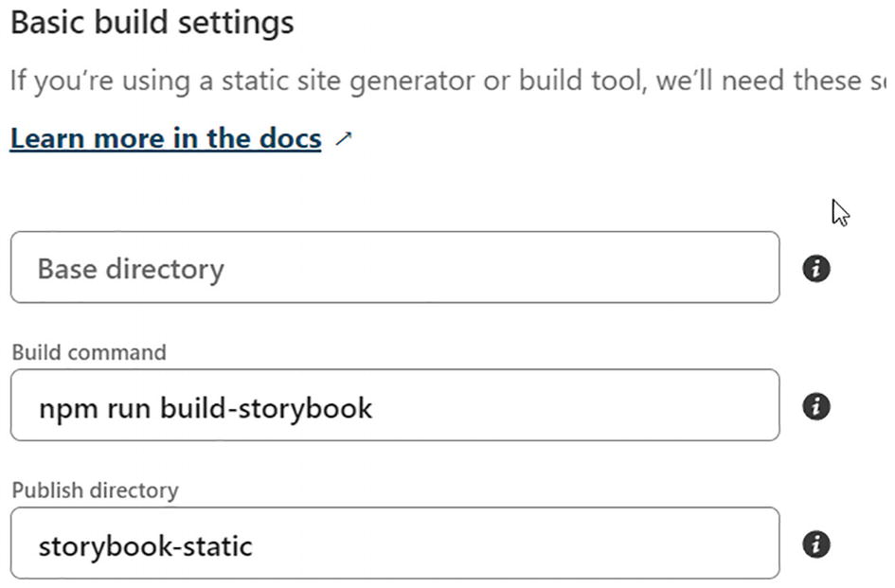Click the Publish directory label
The height and width of the screenshot is (588, 895).
[95, 490]
